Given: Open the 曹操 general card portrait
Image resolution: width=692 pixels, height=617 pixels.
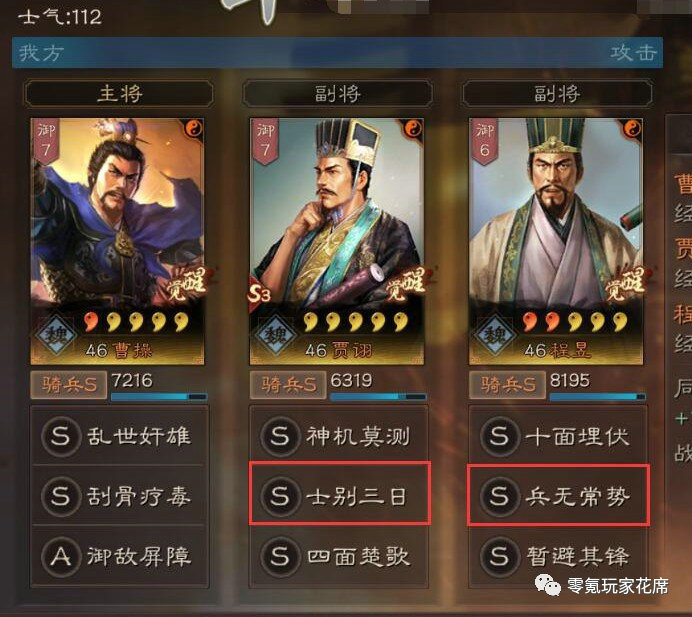Looking at the screenshot, I should tap(117, 241).
